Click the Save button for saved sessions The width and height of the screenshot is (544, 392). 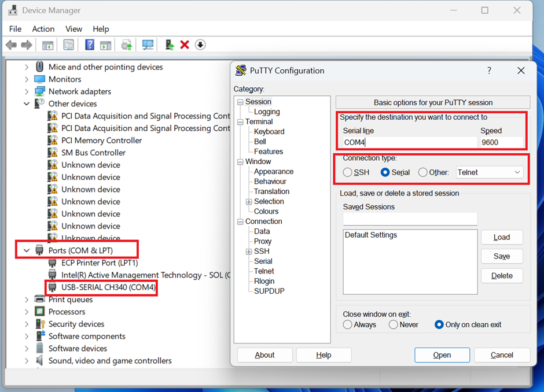click(x=502, y=256)
